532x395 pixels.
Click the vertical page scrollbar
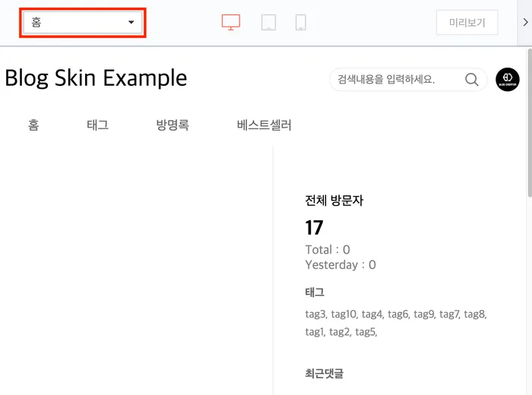[530, 123]
